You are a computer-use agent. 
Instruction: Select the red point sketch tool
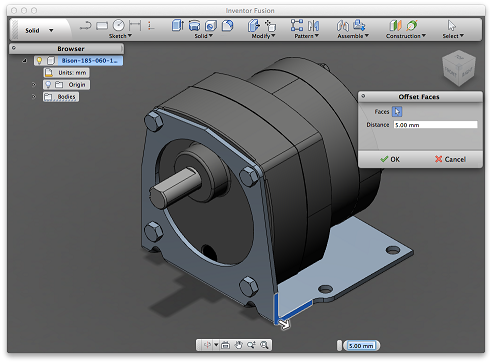click(151, 26)
